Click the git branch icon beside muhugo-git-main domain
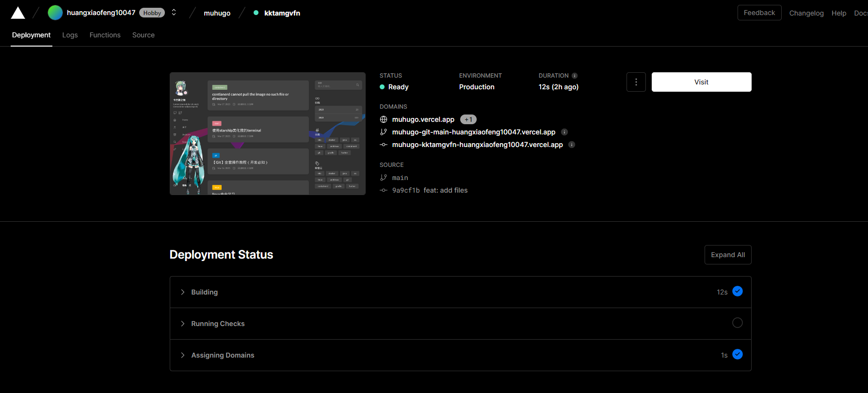868x393 pixels. pyautogui.click(x=384, y=132)
